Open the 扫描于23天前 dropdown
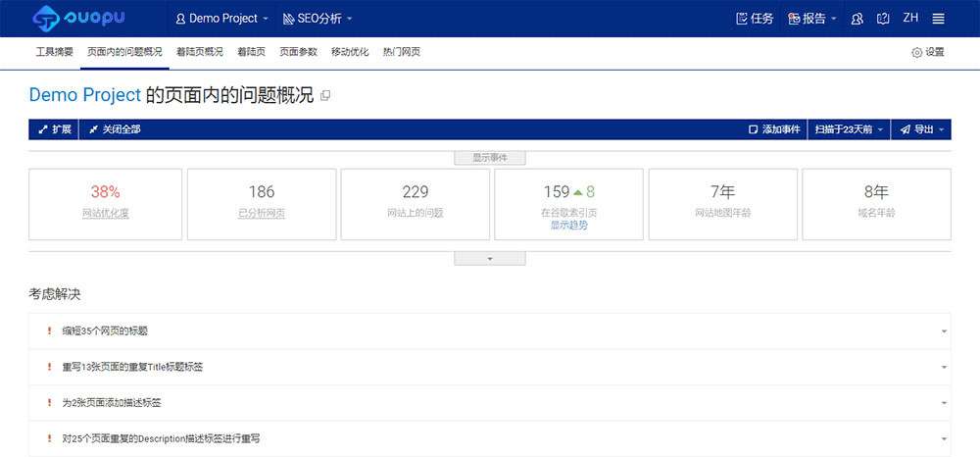 click(x=849, y=129)
